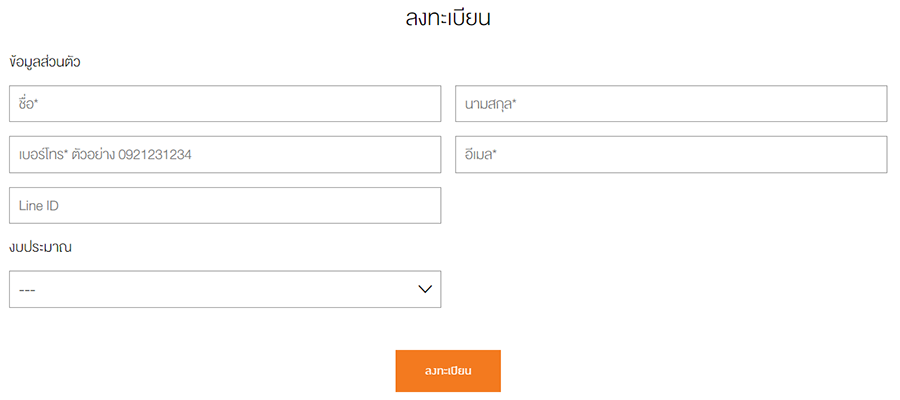This screenshot has height=400, width=900.
Task: Focus the นามสกุล (last name) field
Action: 671,104
